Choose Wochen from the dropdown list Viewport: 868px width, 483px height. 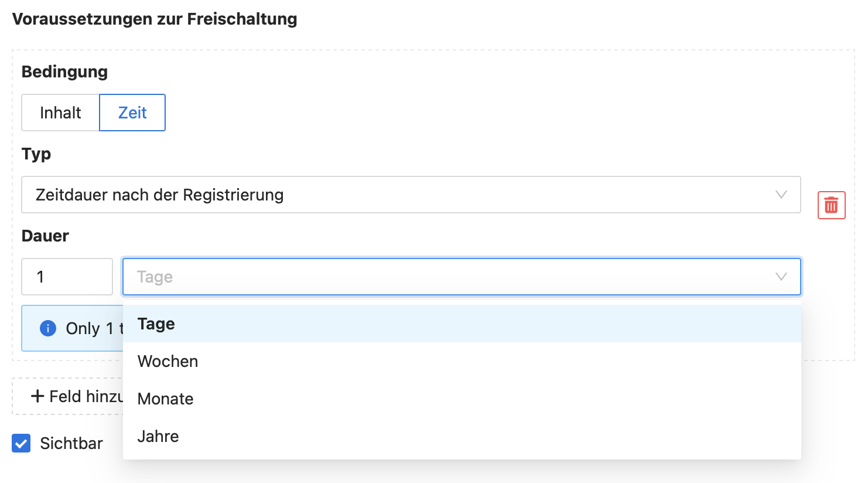[168, 362]
